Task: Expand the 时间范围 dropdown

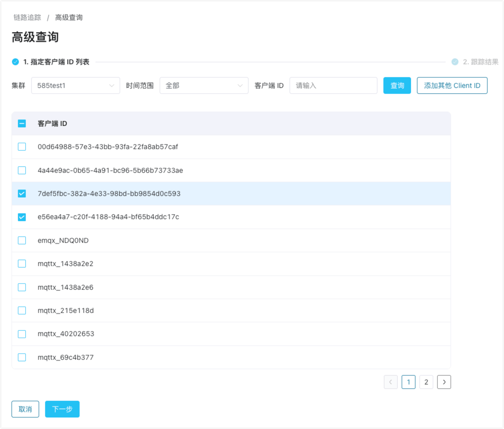Action: pos(204,85)
